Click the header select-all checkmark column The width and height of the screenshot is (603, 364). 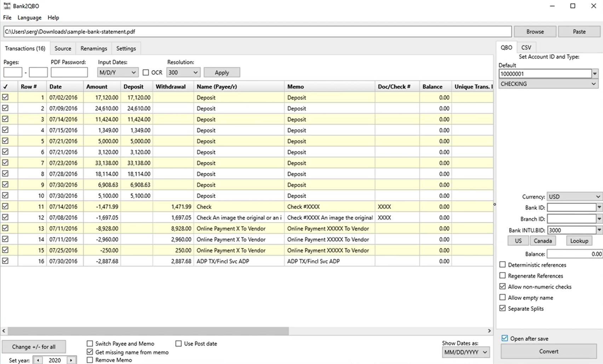5,86
